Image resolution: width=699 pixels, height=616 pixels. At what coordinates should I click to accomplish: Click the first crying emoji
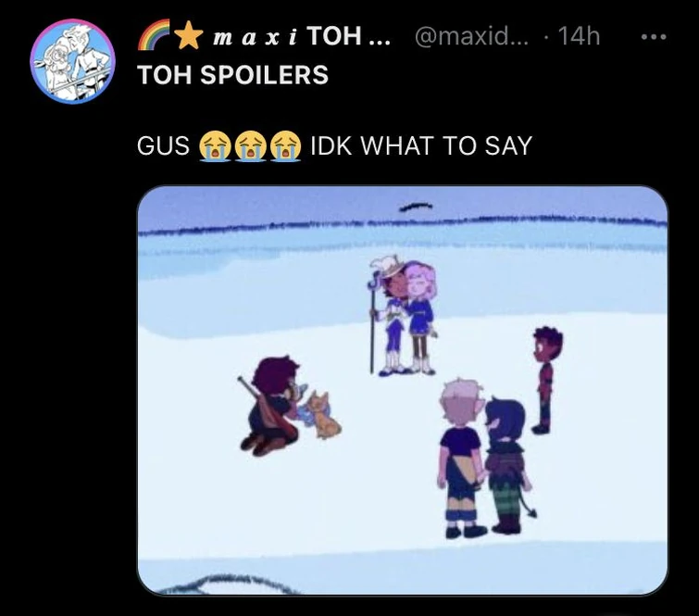[x=215, y=145]
